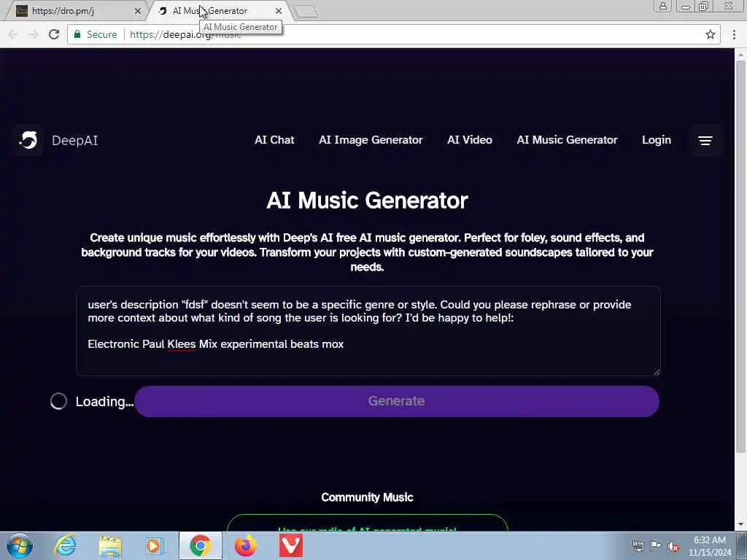Click the AI Music Generator page heading

367,200
